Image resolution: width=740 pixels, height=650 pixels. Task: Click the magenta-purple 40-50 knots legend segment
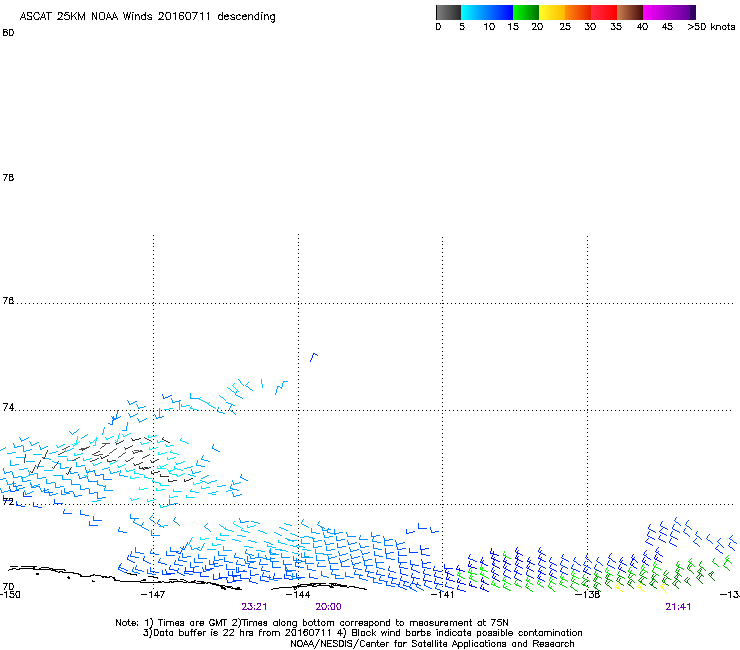point(669,12)
